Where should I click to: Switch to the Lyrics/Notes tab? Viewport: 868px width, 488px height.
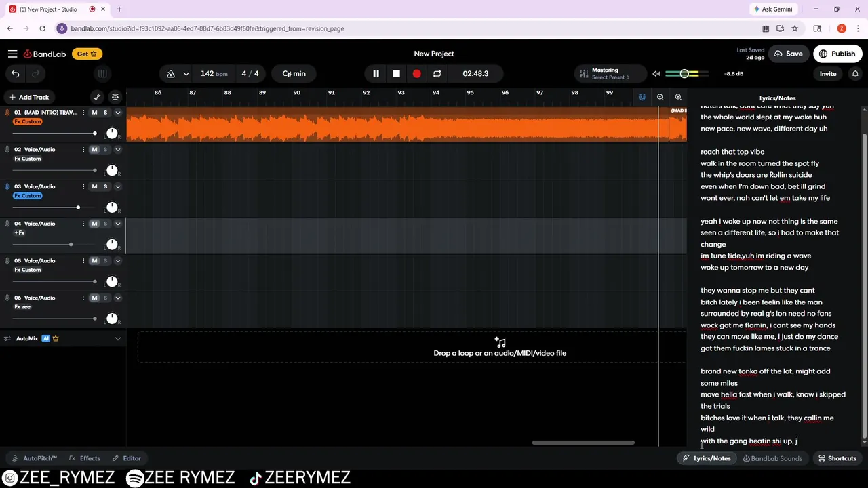[x=707, y=458]
